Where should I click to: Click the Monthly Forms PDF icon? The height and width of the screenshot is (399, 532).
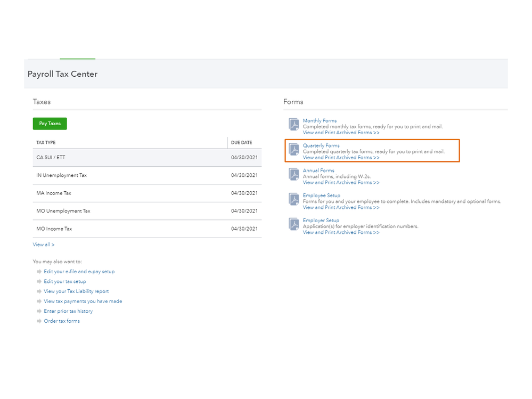[294, 125]
